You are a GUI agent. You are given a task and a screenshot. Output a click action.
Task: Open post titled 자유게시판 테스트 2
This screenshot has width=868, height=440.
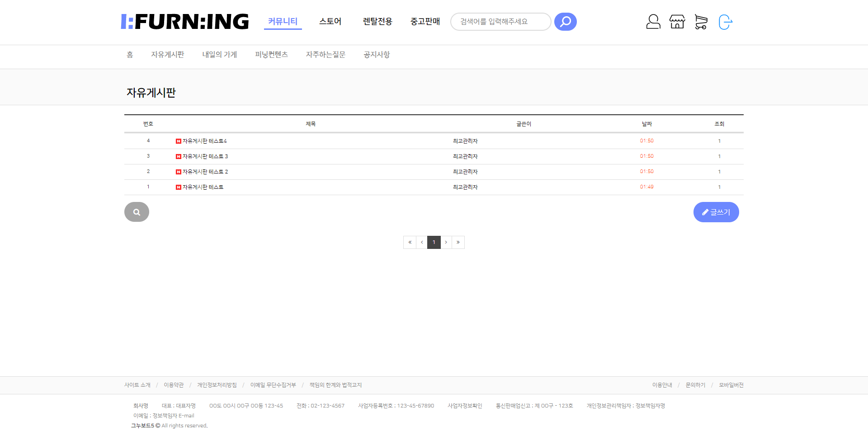coord(205,172)
